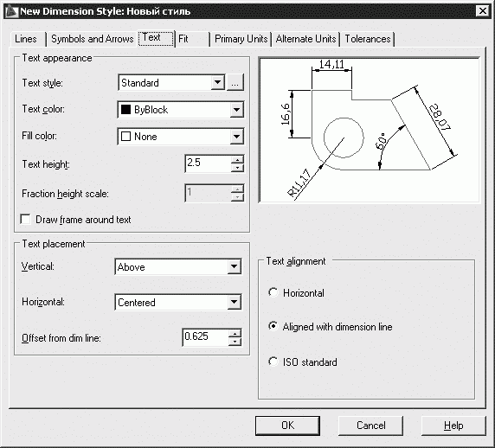Increase text height with up spinner arrow
This screenshot has width=495, height=448.
237,159
